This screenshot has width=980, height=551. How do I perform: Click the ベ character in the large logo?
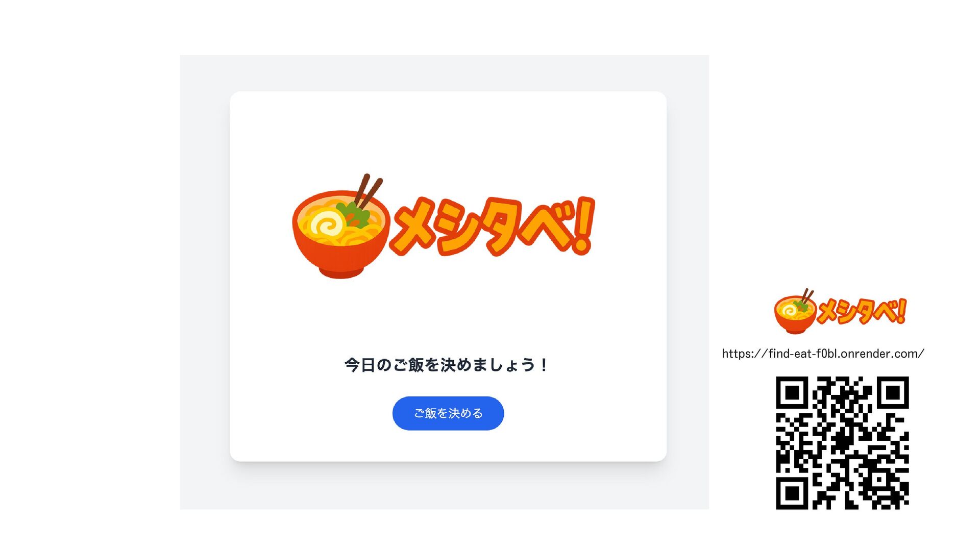click(x=545, y=224)
